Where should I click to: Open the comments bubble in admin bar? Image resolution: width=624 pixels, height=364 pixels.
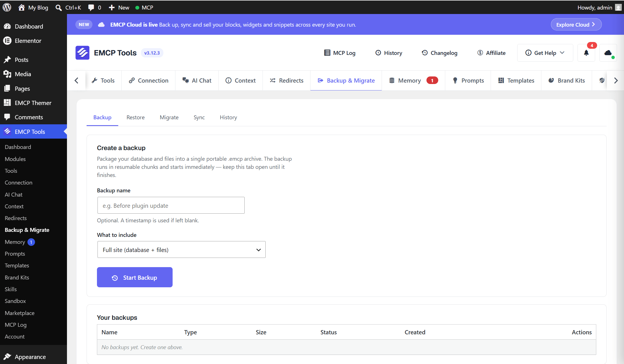point(91,8)
